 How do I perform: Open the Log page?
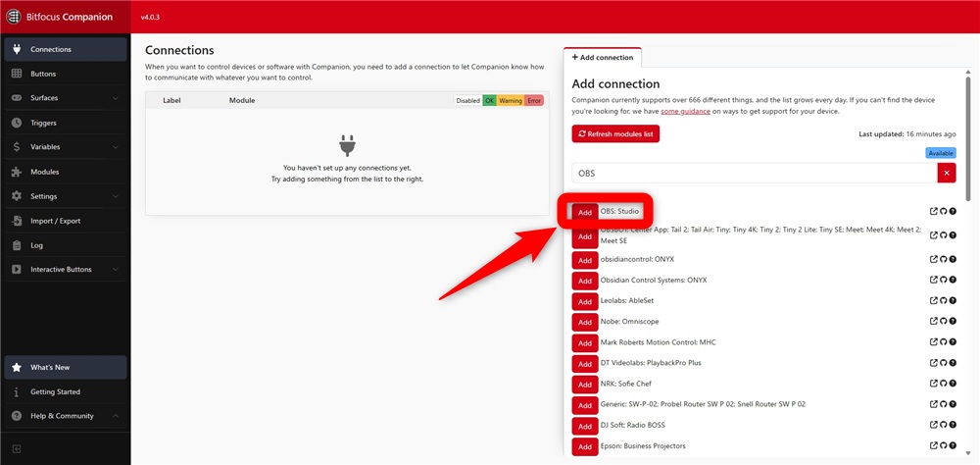(65, 245)
